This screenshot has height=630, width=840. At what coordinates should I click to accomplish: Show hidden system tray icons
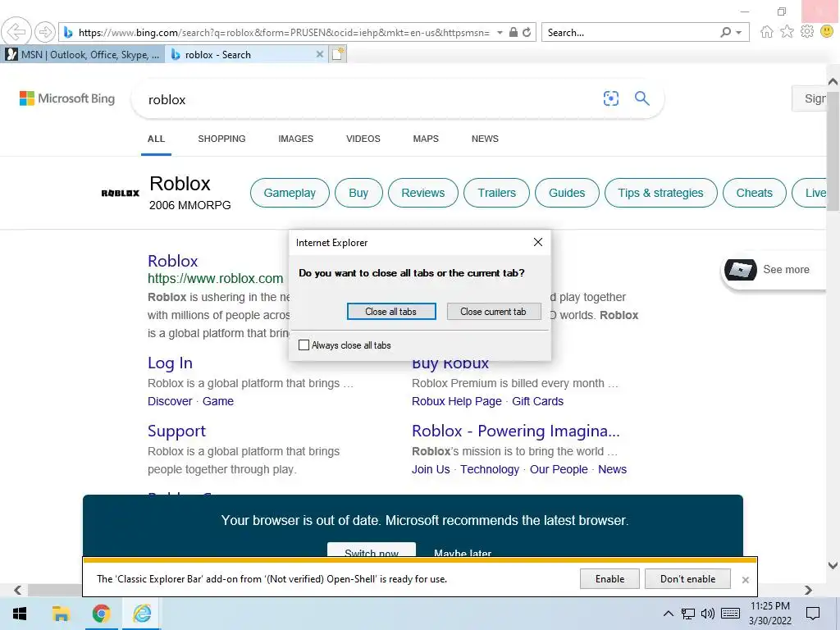point(668,614)
